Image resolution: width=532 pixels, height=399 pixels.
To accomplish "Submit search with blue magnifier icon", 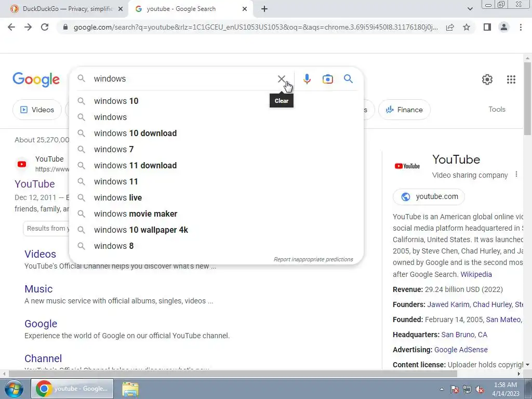I will pyautogui.click(x=348, y=79).
